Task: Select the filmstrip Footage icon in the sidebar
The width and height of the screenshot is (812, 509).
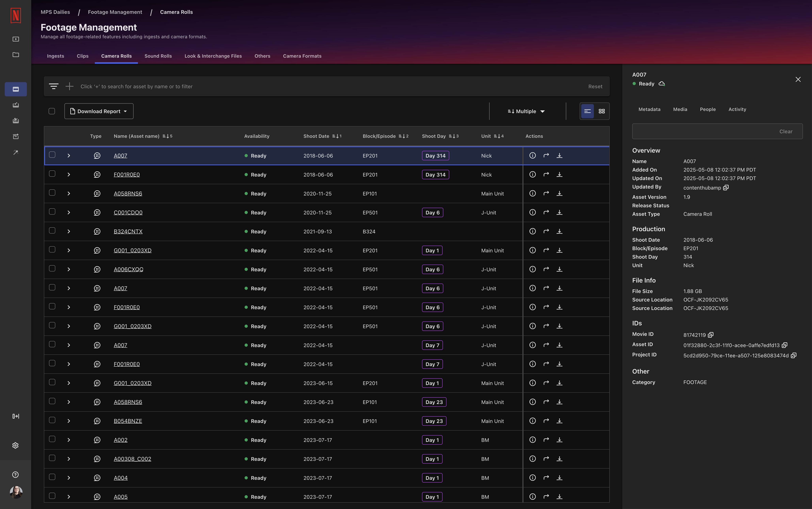Action: point(15,89)
